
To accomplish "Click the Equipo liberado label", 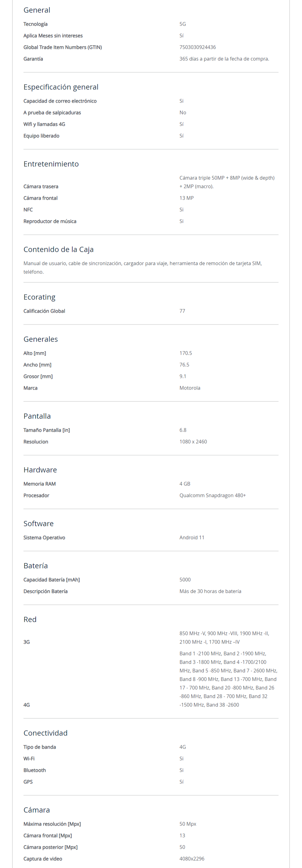I will [x=41, y=136].
